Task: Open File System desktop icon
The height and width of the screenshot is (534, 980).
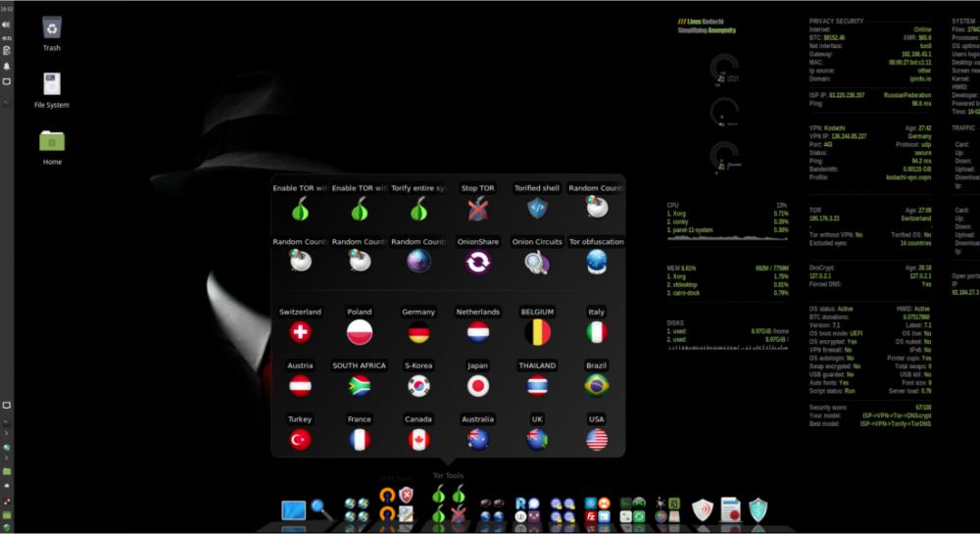Action: (51, 84)
